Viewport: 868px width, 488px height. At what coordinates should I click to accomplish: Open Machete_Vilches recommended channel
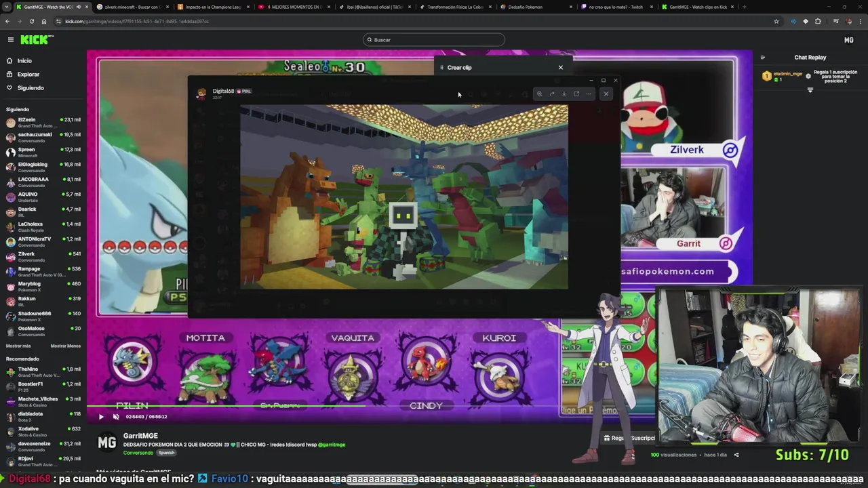click(43, 401)
